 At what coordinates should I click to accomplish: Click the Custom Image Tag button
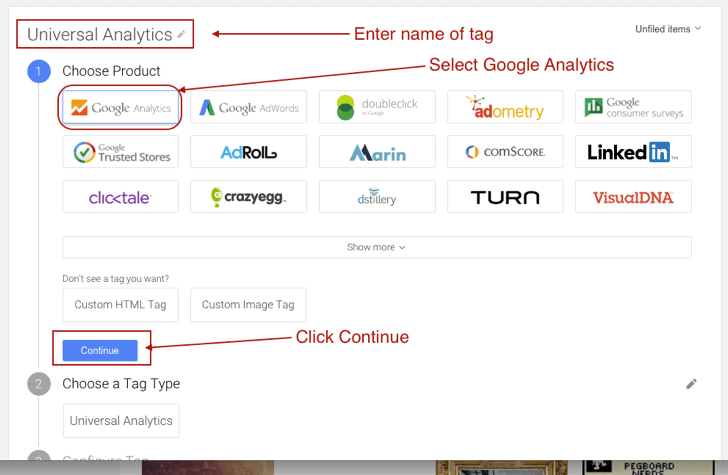click(248, 305)
